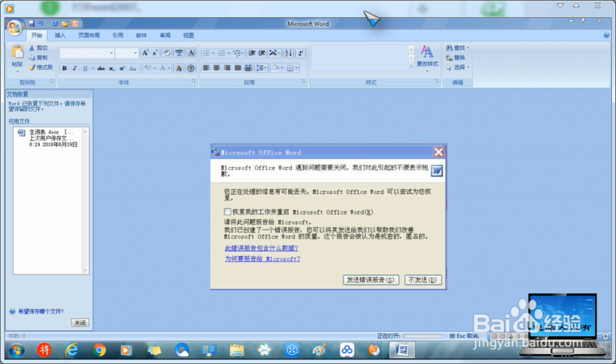
Task: Click the Save icon in Quick Access Toolbar
Action: point(32,24)
